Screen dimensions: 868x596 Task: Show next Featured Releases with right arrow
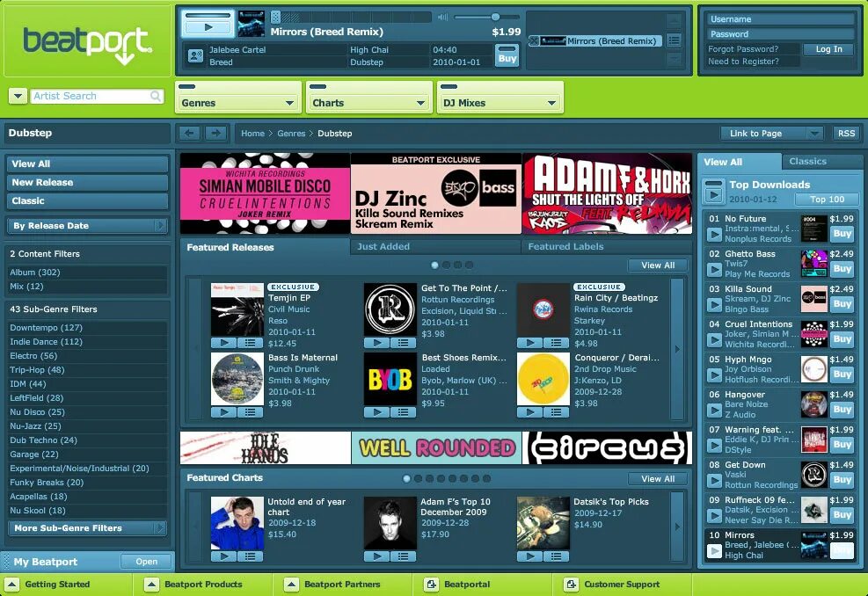pos(677,349)
